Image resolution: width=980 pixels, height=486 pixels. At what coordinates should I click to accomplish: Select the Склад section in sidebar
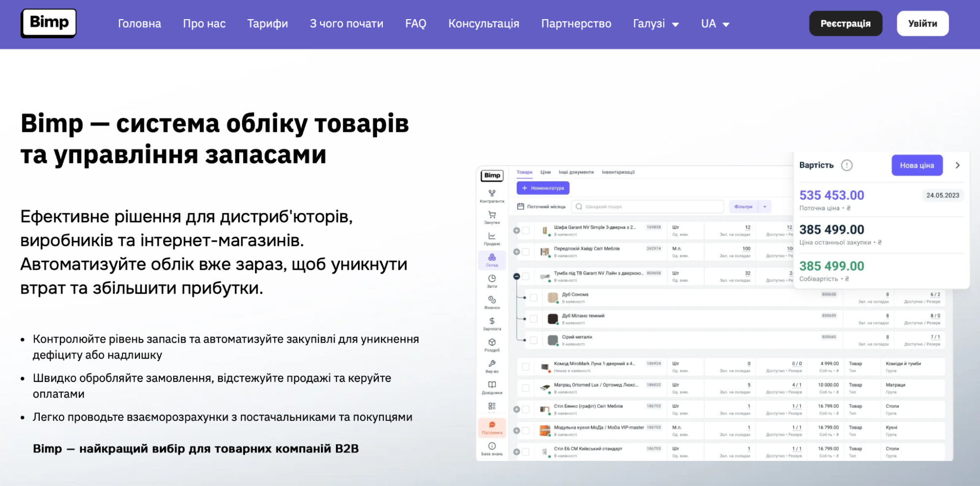492,260
